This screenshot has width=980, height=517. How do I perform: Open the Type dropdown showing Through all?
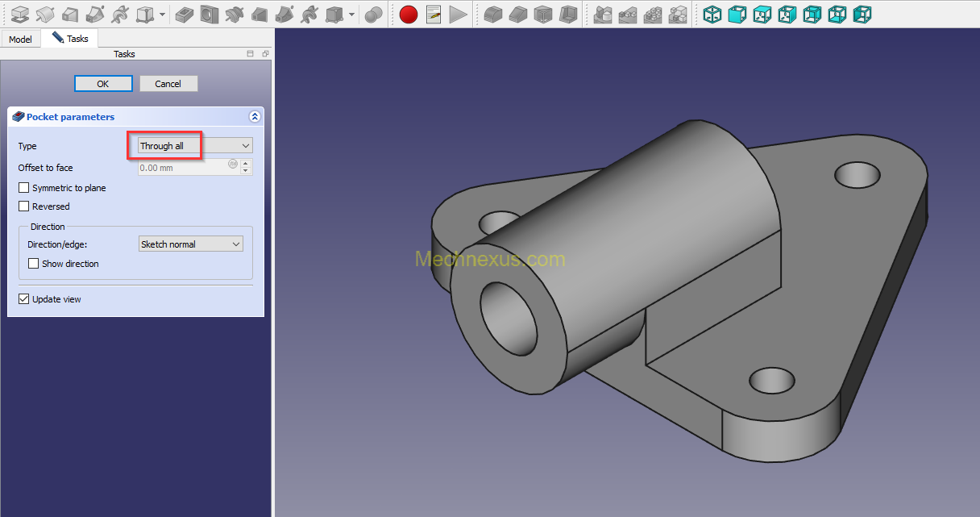coord(195,146)
